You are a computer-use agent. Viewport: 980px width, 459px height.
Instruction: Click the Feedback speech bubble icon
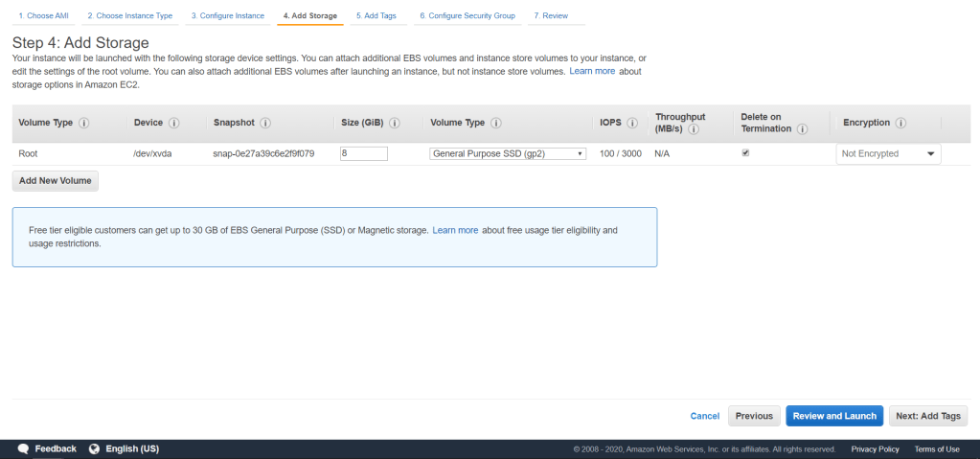point(24,448)
